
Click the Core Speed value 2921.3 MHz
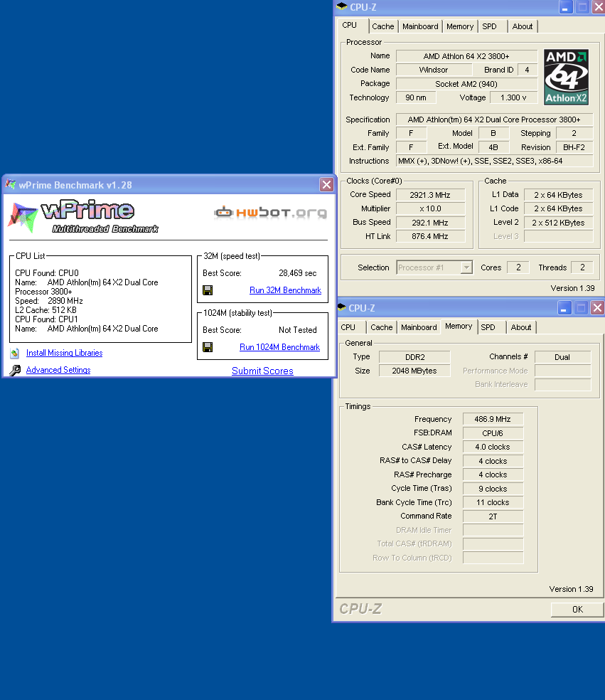(x=430, y=195)
